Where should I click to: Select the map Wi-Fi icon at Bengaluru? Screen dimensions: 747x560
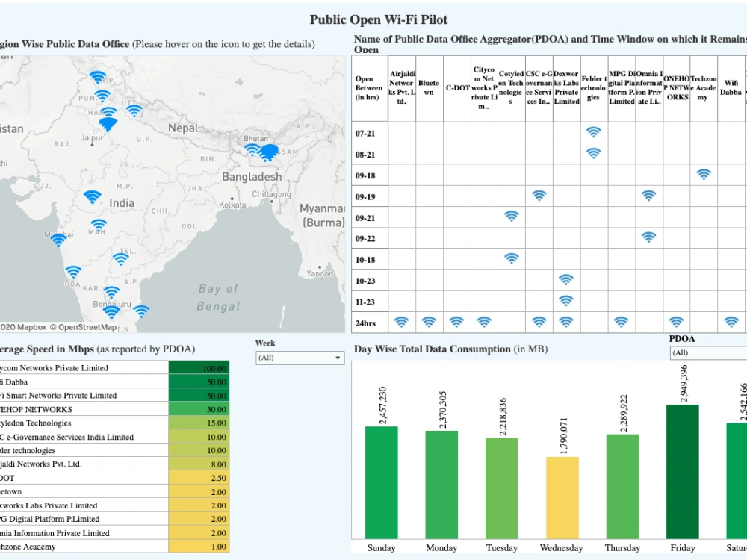[x=111, y=312]
